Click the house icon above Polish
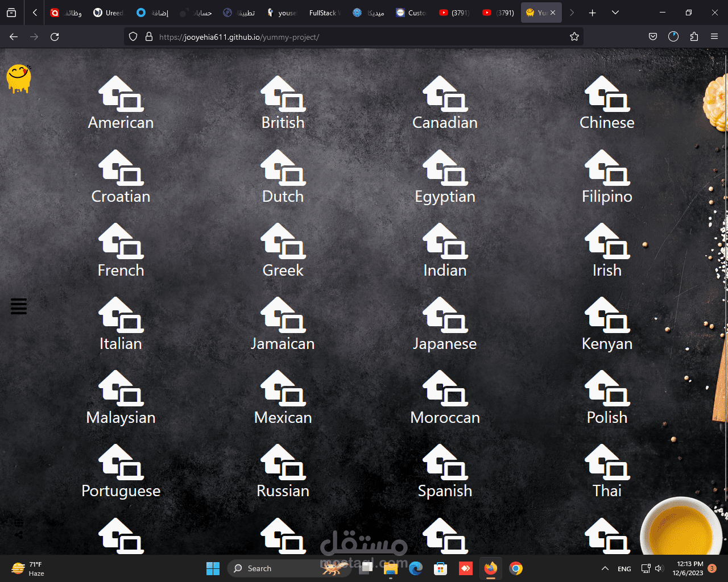This screenshot has width=728, height=582. [607, 388]
